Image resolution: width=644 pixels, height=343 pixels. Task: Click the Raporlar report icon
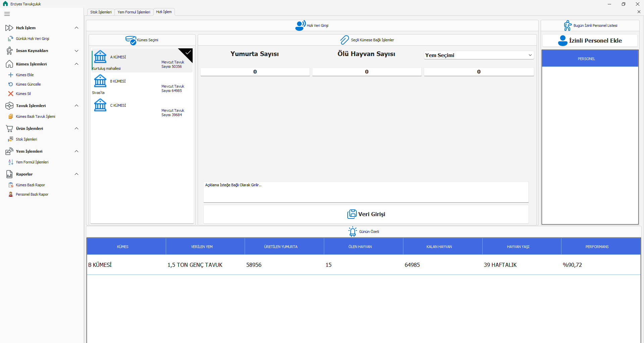point(9,174)
